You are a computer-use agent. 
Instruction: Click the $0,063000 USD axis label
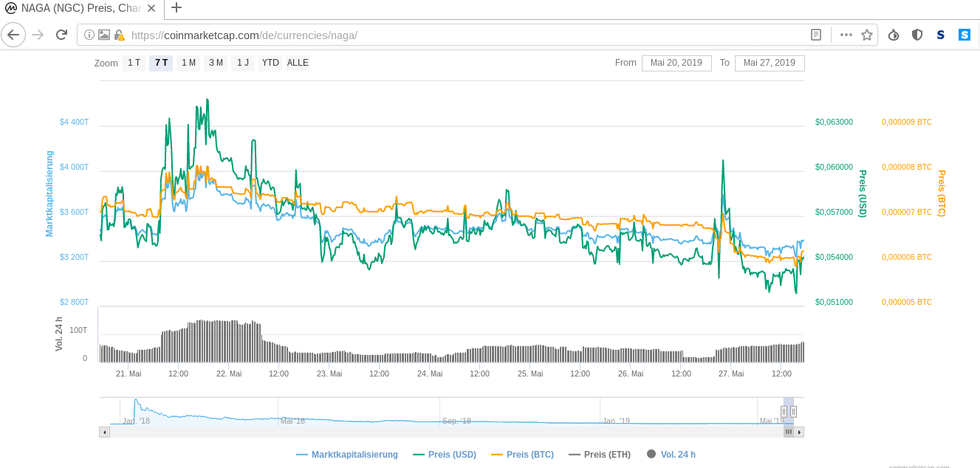point(834,122)
